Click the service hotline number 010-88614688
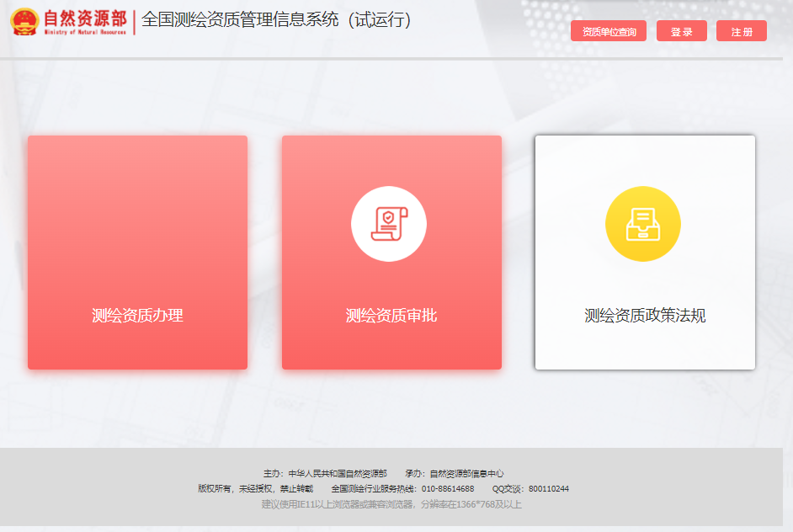This screenshot has width=793, height=532. [x=448, y=489]
